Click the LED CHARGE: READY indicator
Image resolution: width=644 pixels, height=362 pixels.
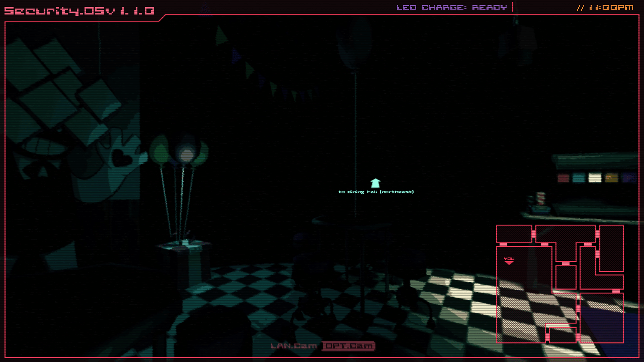[451, 7]
